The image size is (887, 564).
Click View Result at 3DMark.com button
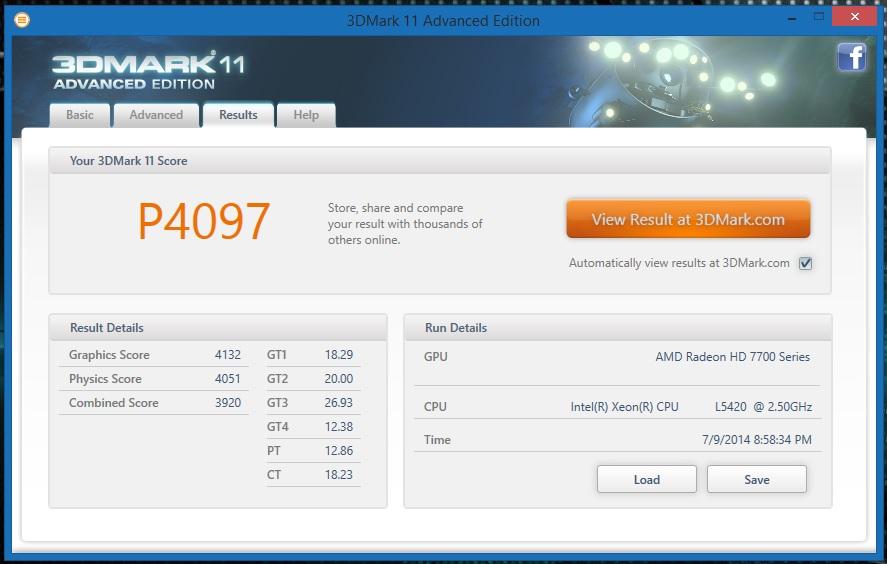point(688,219)
